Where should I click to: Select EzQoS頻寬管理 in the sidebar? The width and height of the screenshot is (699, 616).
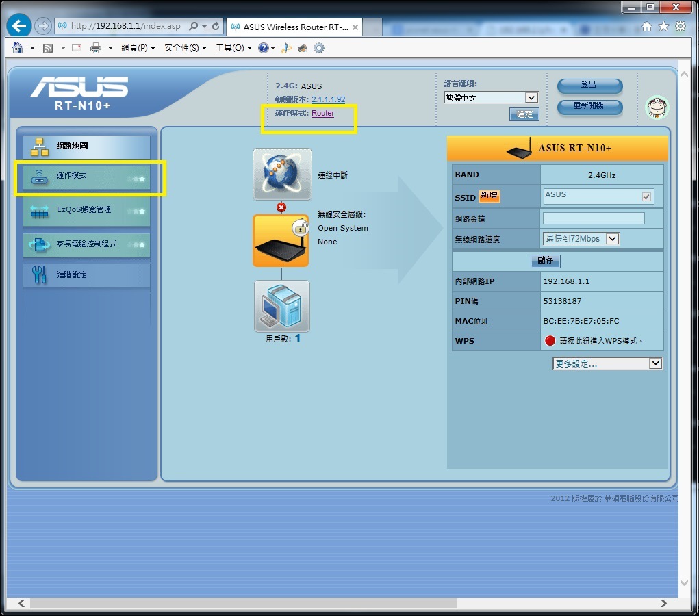[x=86, y=210]
